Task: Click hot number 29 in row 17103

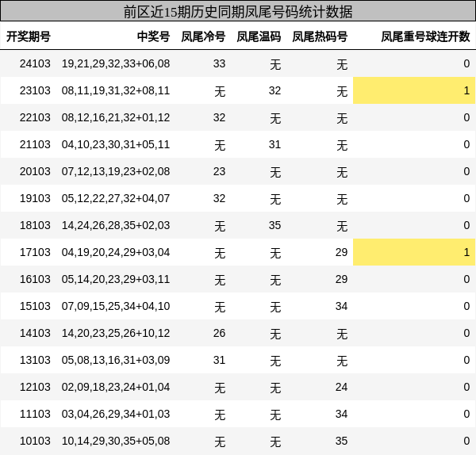Action: tap(341, 252)
